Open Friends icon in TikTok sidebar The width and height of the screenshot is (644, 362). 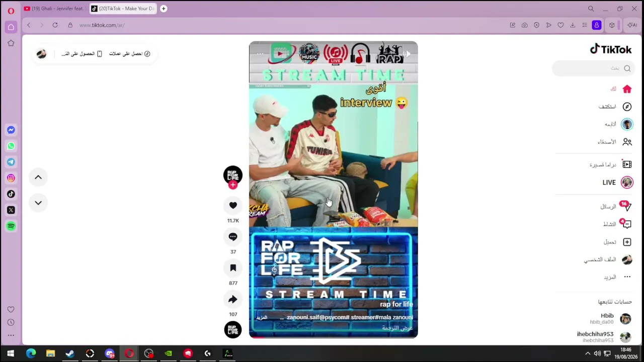[627, 142]
